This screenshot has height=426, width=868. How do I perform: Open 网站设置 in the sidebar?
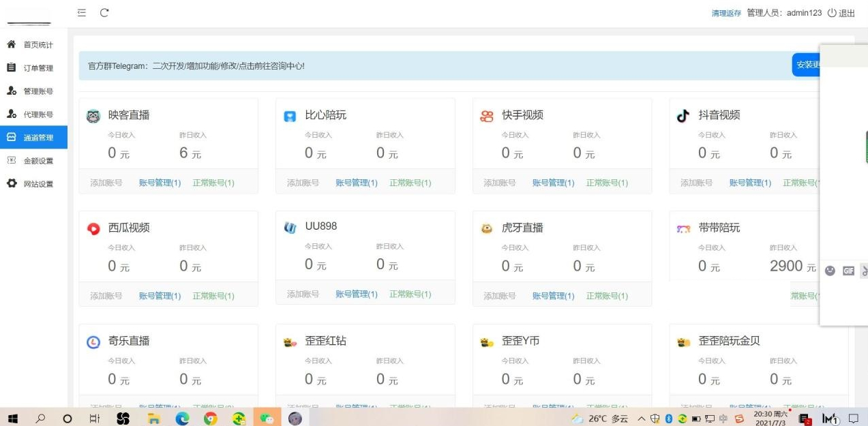click(x=38, y=184)
